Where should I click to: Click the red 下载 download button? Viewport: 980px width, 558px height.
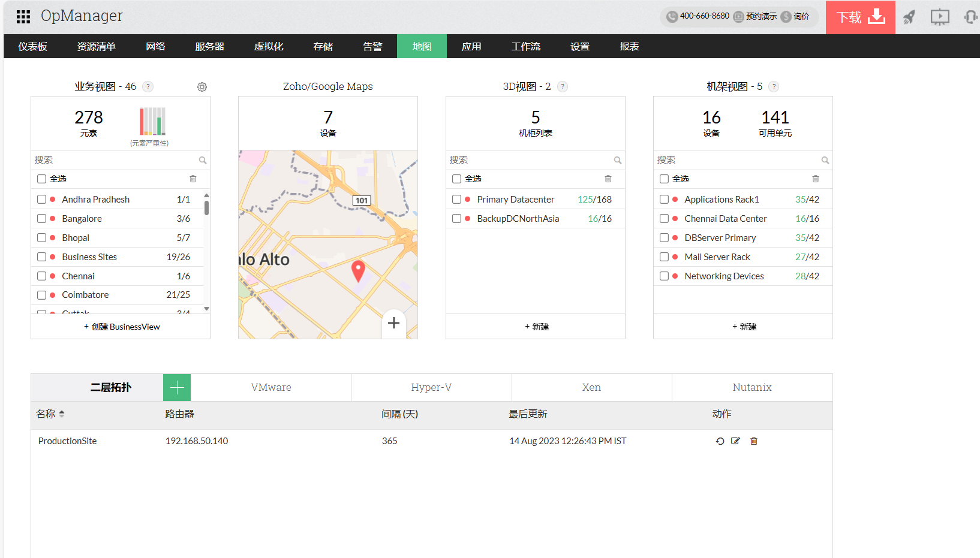tap(860, 17)
